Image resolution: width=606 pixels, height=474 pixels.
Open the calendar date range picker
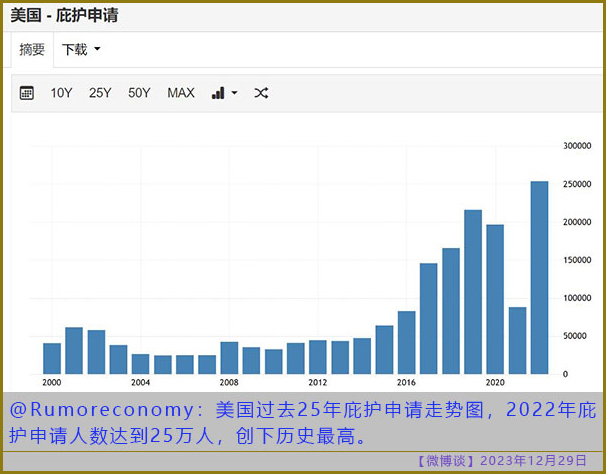pos(27,93)
